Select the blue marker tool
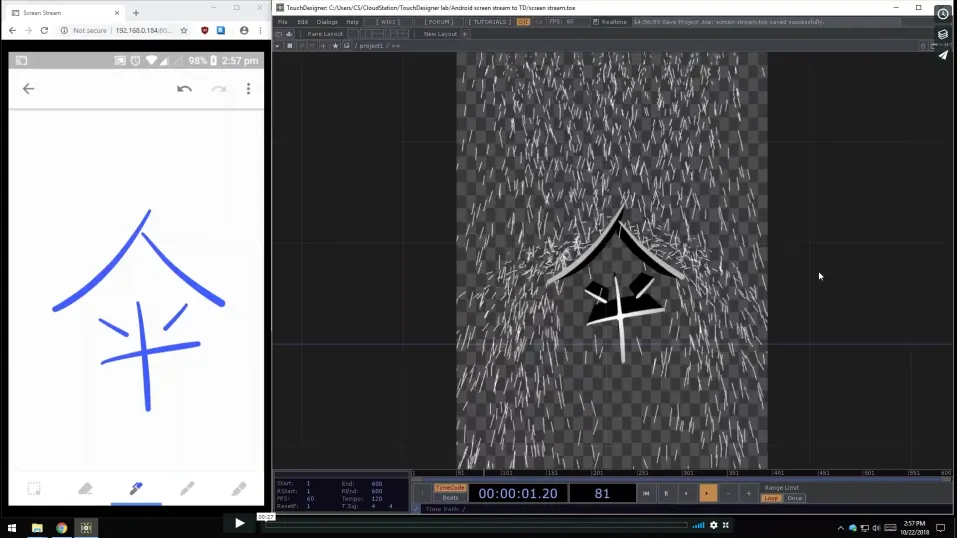The height and width of the screenshot is (538, 960). (x=136, y=488)
